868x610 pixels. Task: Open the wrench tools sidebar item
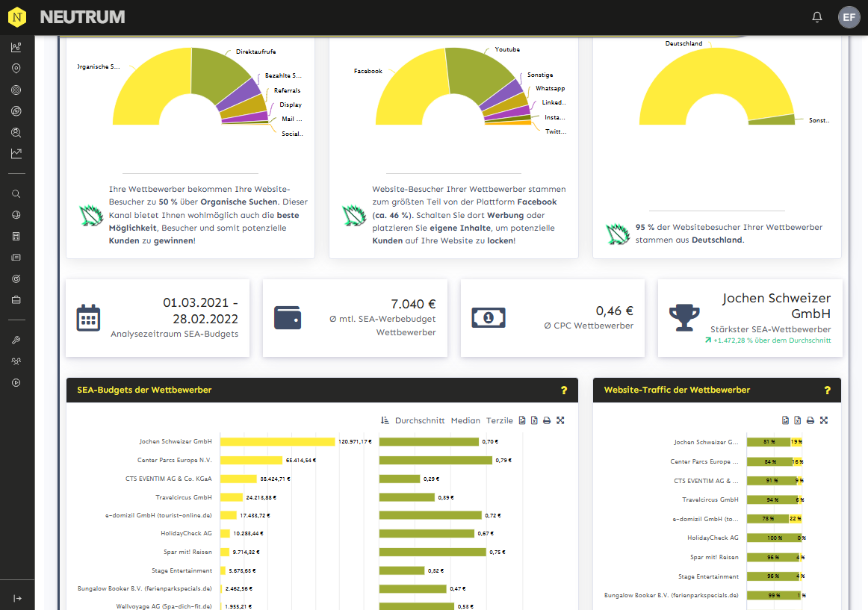(16, 340)
